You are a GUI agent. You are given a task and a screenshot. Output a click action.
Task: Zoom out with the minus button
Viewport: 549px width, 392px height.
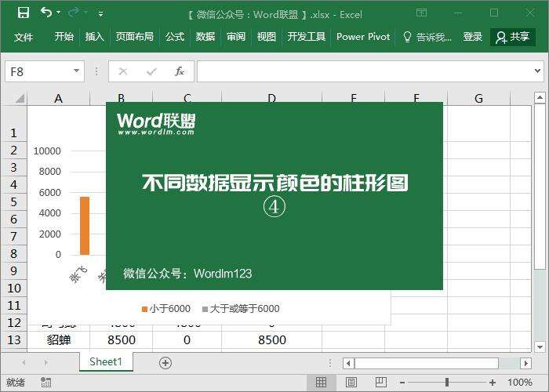tap(402, 383)
